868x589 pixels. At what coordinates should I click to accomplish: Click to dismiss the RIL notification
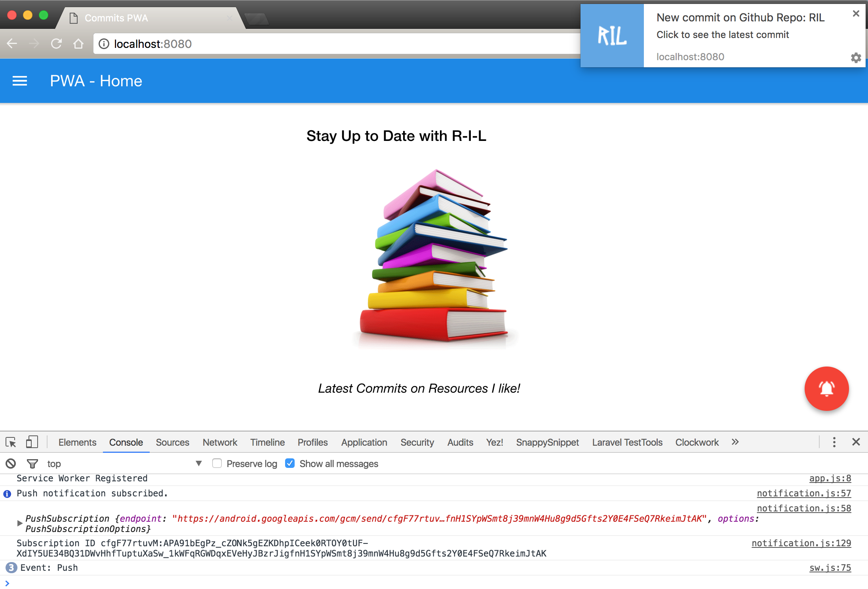[856, 13]
